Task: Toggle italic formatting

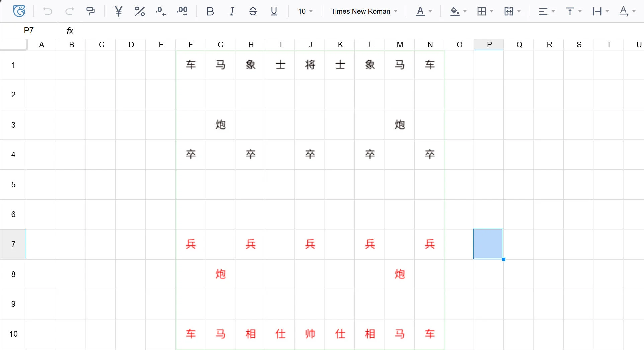Action: click(232, 11)
